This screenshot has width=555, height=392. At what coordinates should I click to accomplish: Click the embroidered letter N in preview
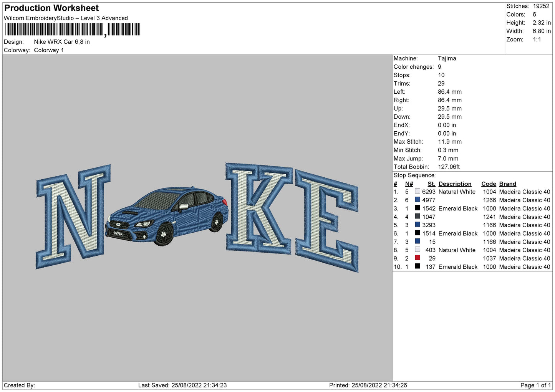pos(73,216)
